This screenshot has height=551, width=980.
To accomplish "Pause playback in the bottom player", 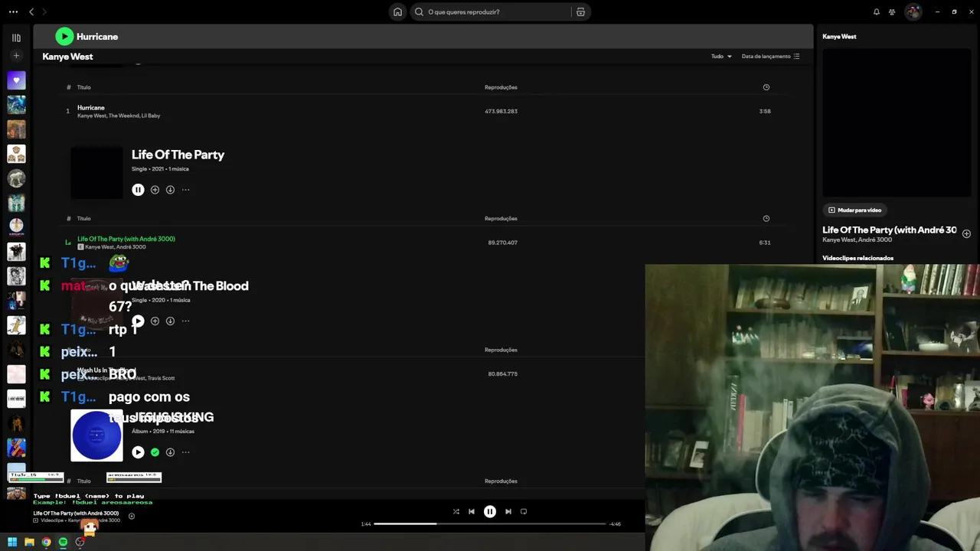I will (490, 512).
